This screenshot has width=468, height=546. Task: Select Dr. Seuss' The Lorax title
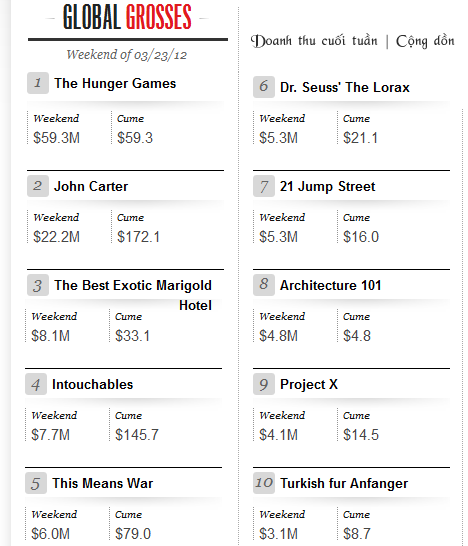(x=345, y=87)
